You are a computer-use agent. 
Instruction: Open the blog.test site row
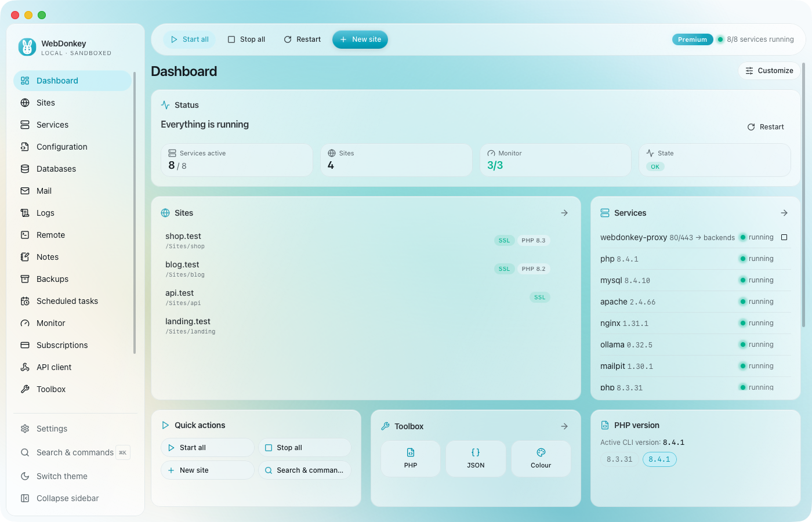coord(358,269)
